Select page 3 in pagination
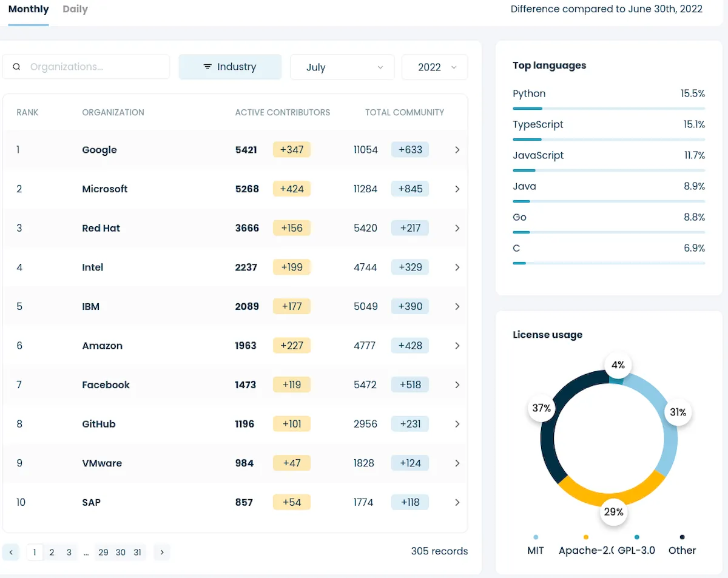Image resolution: width=728 pixels, height=578 pixels. point(69,552)
